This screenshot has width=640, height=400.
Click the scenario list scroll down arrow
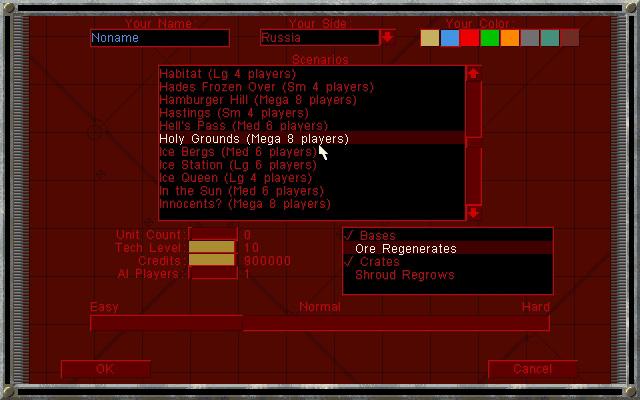coord(473,212)
